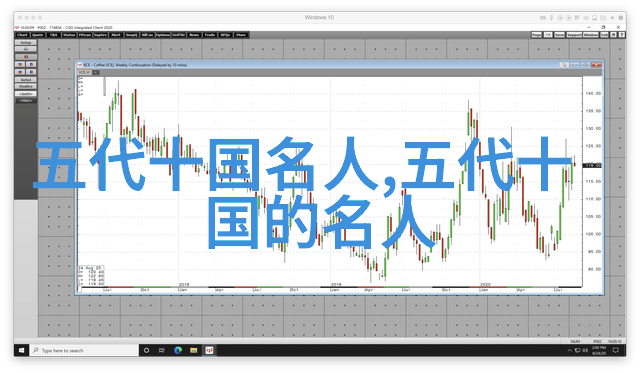Open the Chart toolbar button
Image resolution: width=640 pixels, height=373 pixels.
point(22,35)
